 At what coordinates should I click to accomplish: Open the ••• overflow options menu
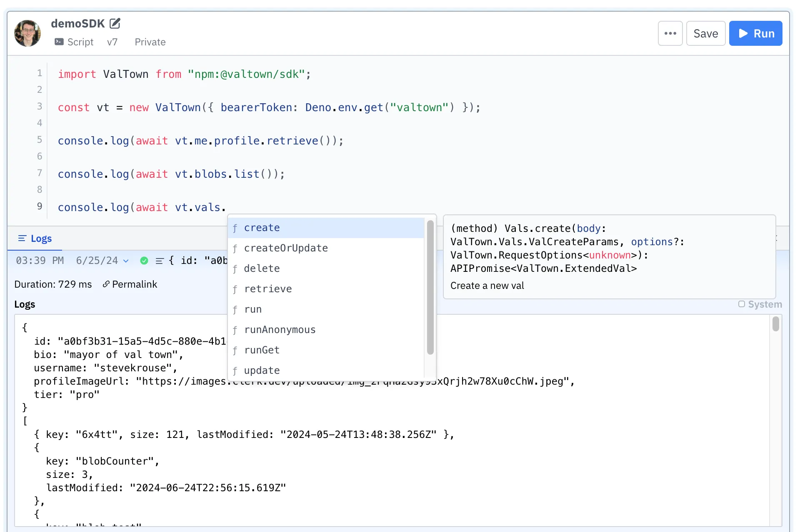coord(670,33)
